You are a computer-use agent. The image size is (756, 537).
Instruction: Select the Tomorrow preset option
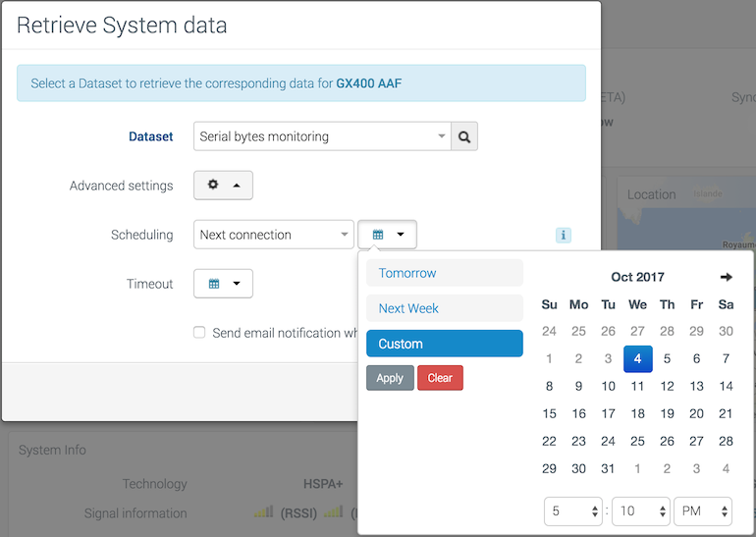point(444,273)
